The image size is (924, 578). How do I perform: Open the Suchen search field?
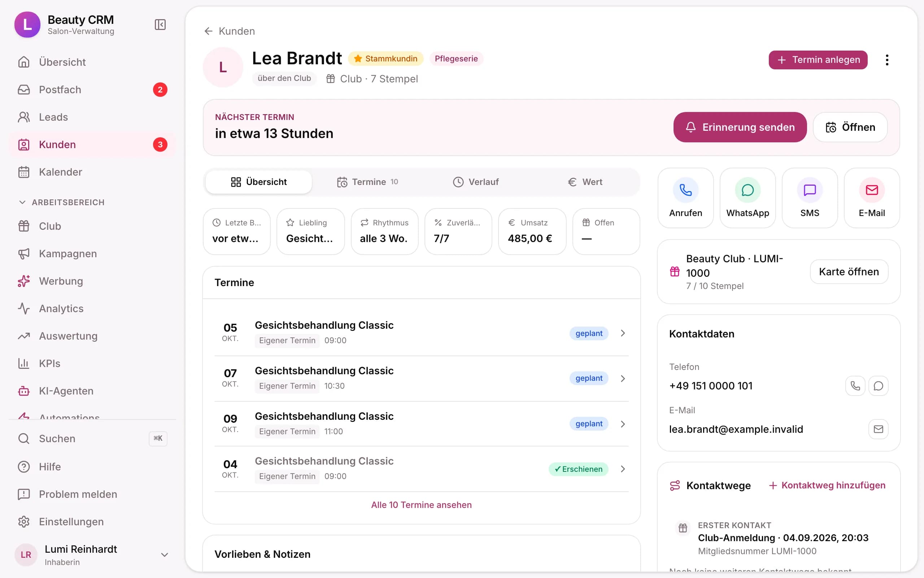tap(92, 439)
